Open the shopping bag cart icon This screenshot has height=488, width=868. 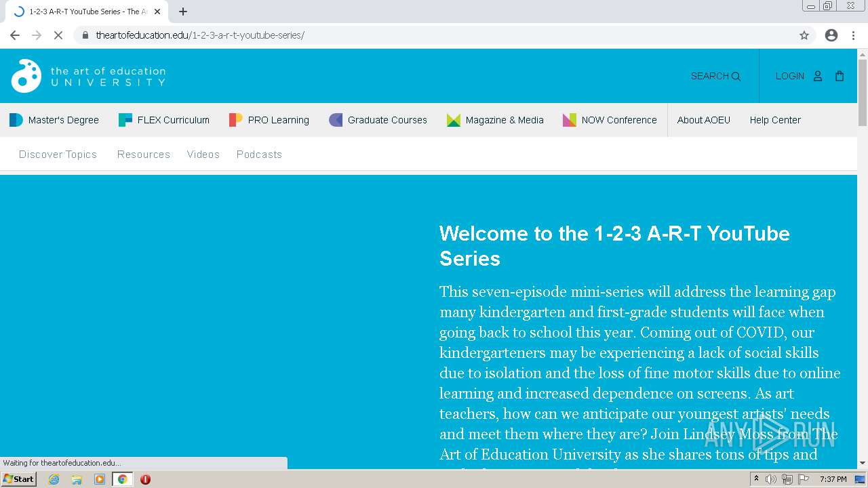pyautogui.click(x=840, y=76)
